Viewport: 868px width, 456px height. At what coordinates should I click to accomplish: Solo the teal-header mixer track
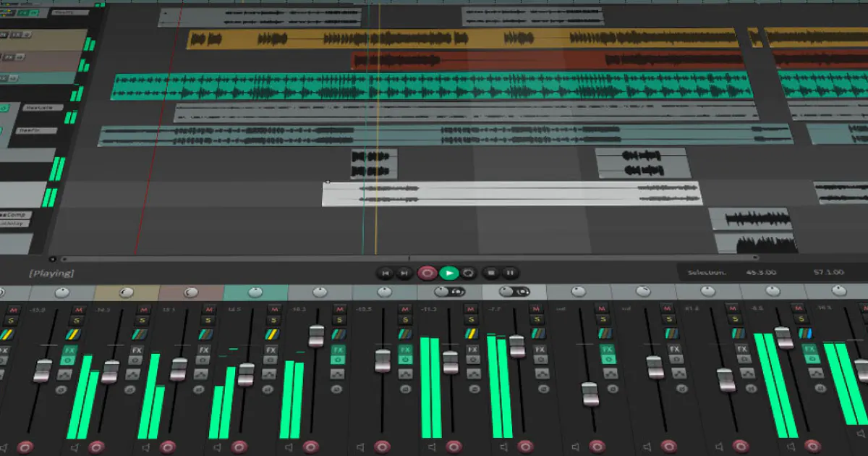tap(273, 321)
